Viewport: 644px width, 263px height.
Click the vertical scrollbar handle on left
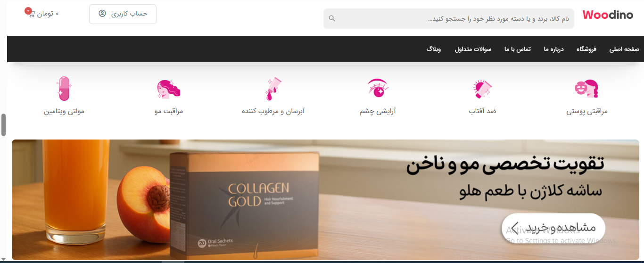3,125
